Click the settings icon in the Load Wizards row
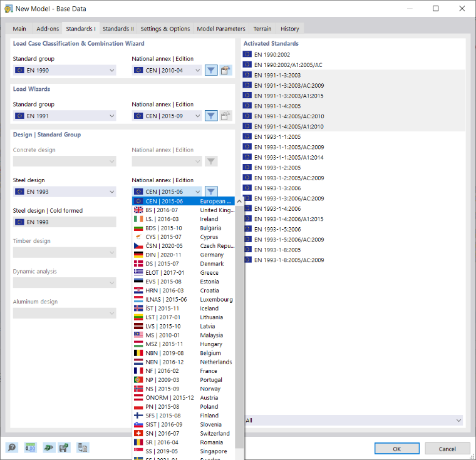The width and height of the screenshot is (476, 460). (225, 116)
